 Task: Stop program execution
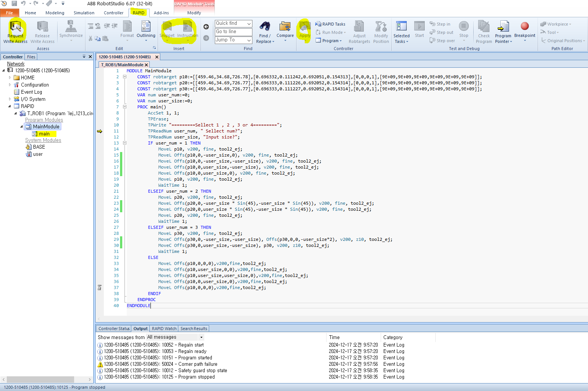click(x=464, y=26)
